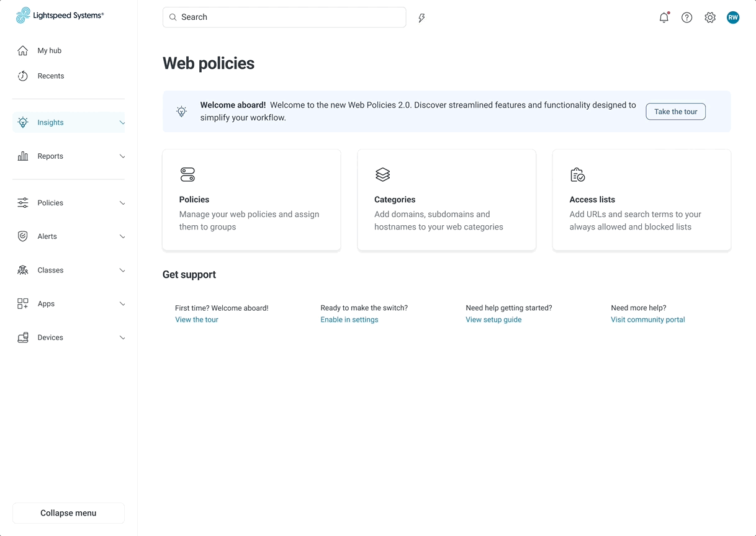
Task: Open the Access lists card title
Action: (x=592, y=200)
